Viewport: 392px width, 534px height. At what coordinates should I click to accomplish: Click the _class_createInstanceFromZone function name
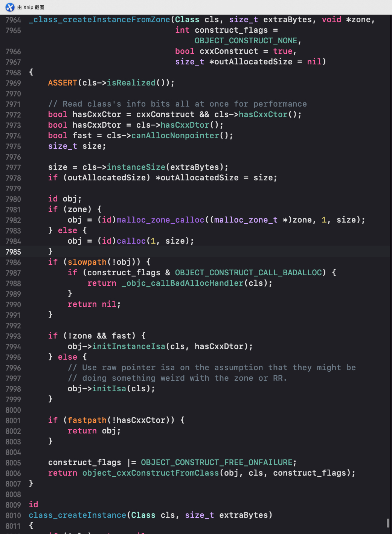pos(100,20)
